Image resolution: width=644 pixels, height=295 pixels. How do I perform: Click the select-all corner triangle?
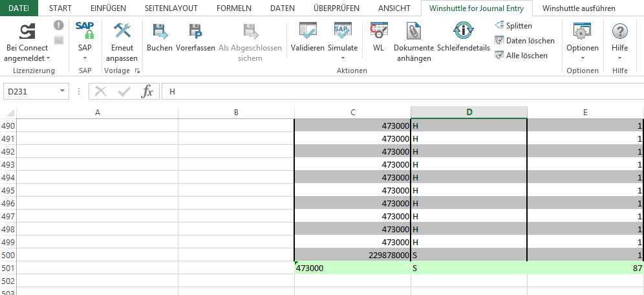coord(11,113)
